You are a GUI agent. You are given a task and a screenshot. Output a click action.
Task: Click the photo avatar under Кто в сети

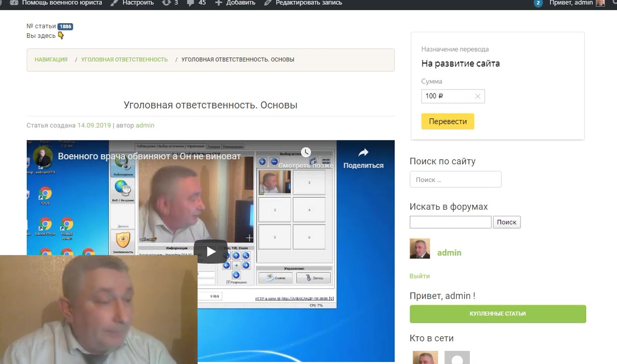[x=425, y=357]
